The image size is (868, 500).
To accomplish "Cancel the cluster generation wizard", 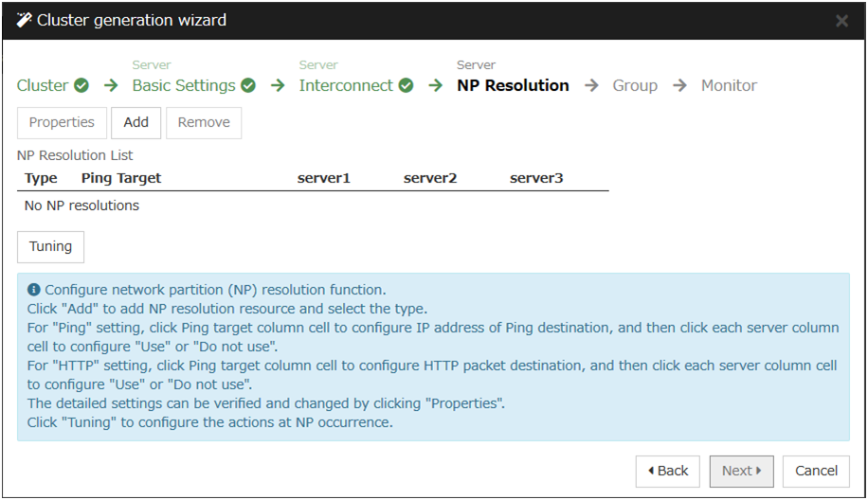I will point(816,471).
